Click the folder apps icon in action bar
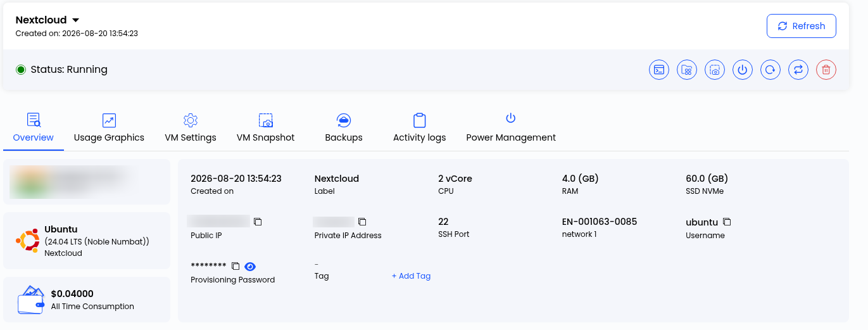 pos(687,70)
